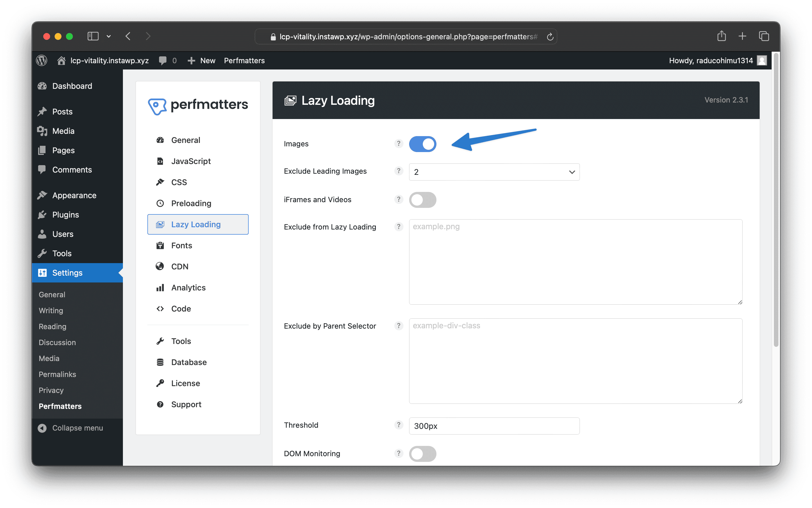Click the browser page reload icon
This screenshot has width=812, height=508.
coord(550,37)
